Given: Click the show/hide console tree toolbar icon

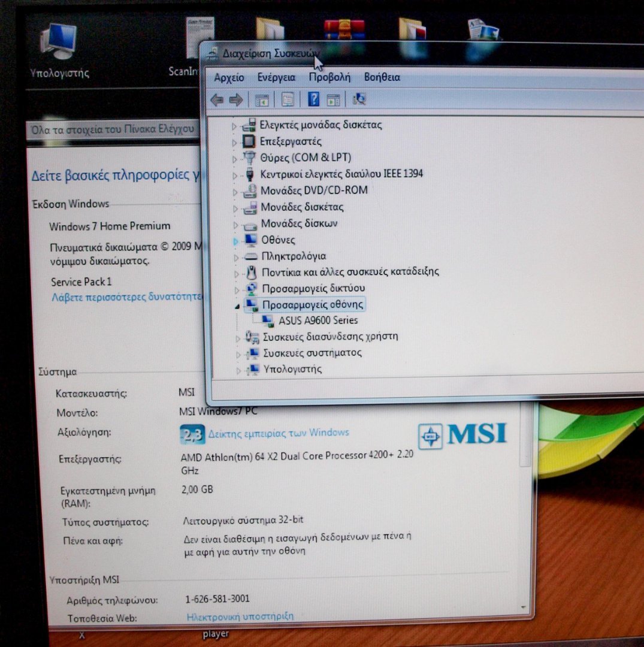Looking at the screenshot, I should pos(262,100).
